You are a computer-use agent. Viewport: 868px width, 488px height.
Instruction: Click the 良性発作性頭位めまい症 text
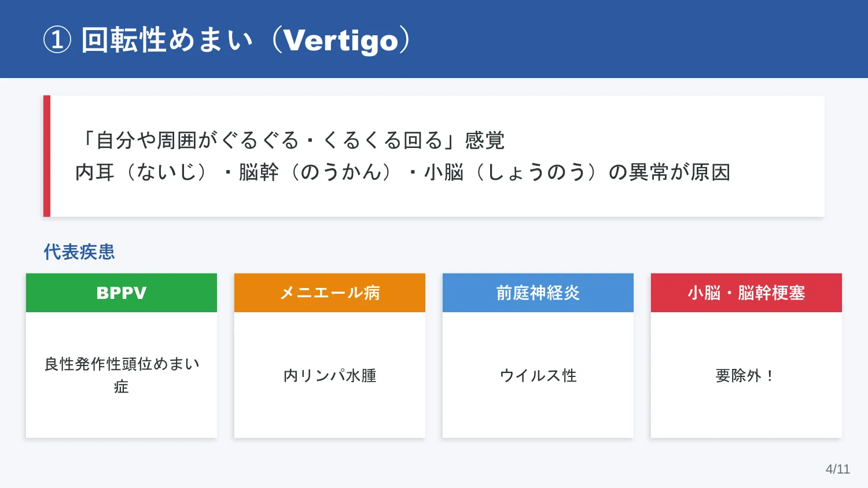pos(122,375)
